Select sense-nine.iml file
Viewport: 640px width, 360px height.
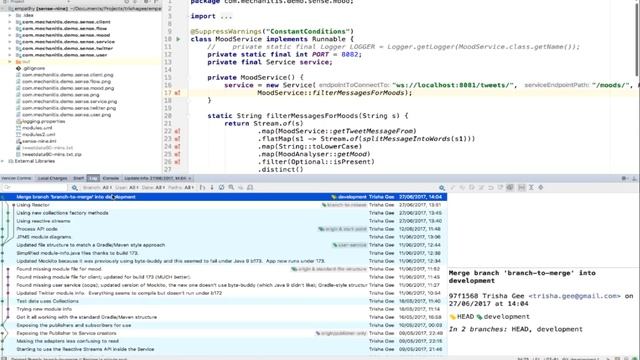pos(36,141)
